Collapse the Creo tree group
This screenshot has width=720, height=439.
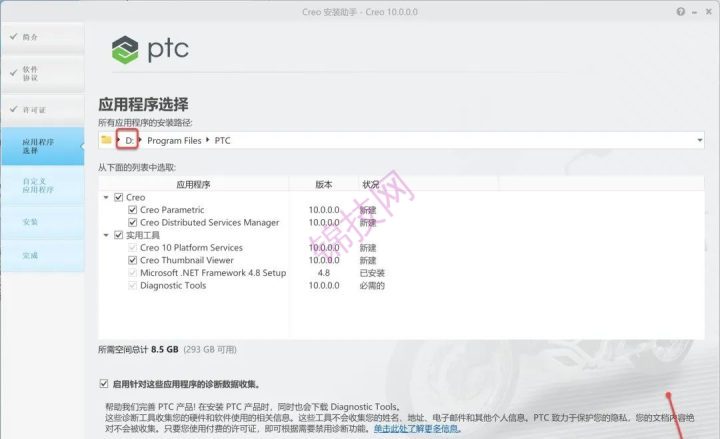point(106,197)
